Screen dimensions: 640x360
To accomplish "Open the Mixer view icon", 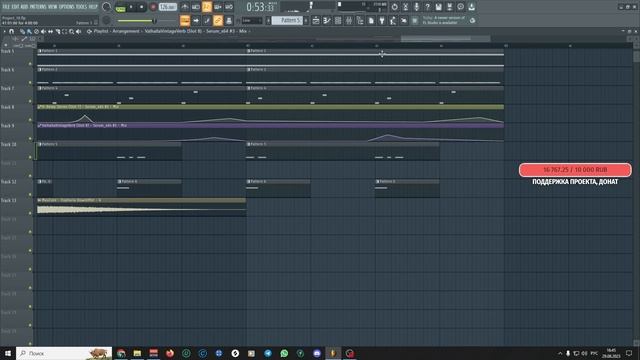I will tap(349, 20).
